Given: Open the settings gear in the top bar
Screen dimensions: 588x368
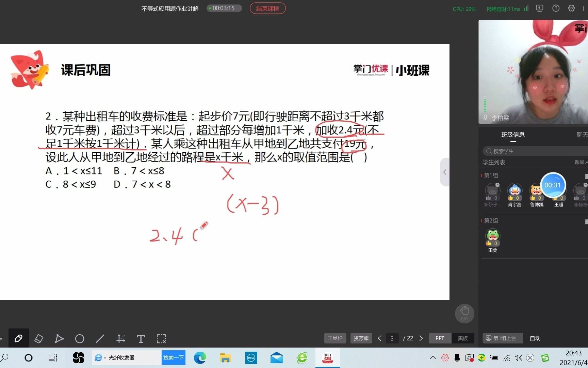Looking at the screenshot, I should coord(571,8).
